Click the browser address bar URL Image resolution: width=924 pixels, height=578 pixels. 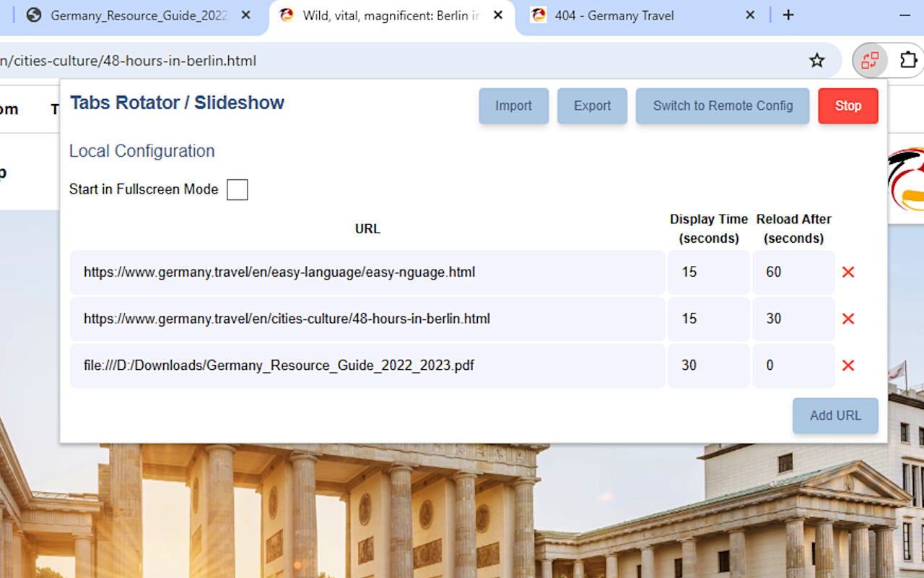[x=289, y=61]
